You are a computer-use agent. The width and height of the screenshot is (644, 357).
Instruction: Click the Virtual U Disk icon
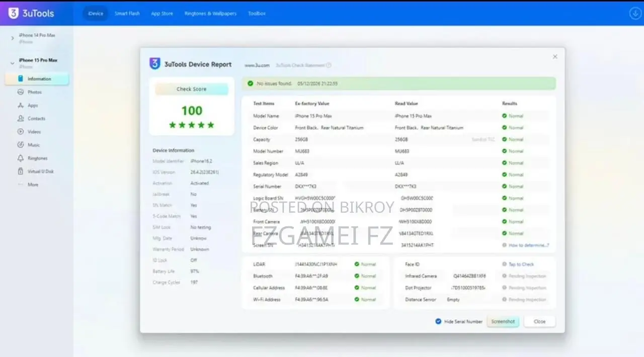[x=21, y=171]
